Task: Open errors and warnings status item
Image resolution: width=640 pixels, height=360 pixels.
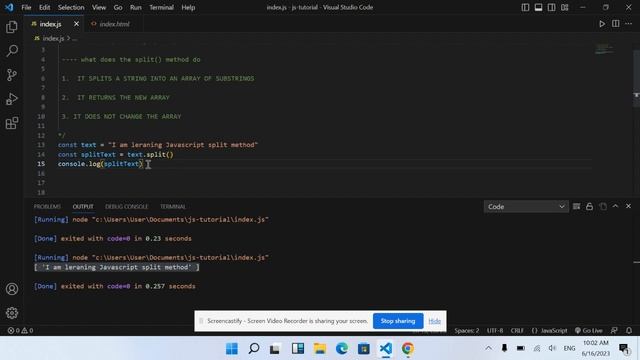Action: pos(20,331)
